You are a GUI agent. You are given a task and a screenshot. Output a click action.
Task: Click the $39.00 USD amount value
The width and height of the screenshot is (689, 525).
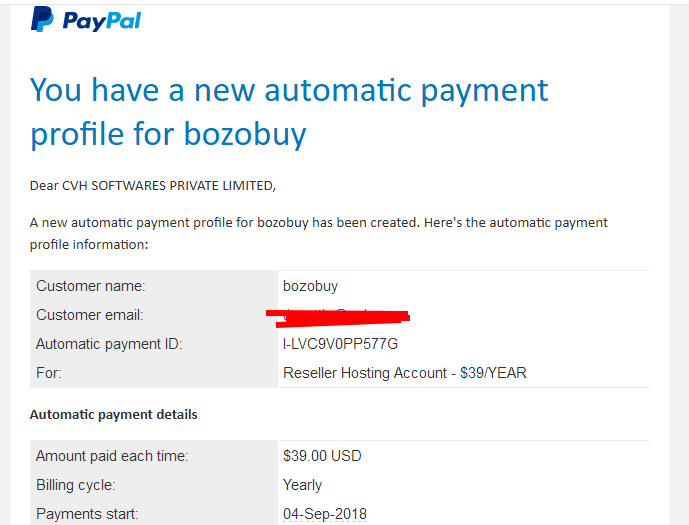322,456
